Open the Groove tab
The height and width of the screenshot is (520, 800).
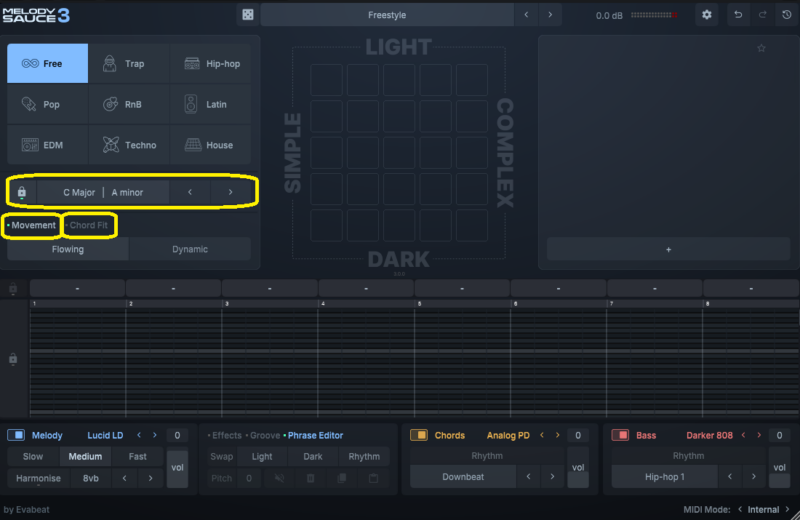pyautogui.click(x=265, y=435)
